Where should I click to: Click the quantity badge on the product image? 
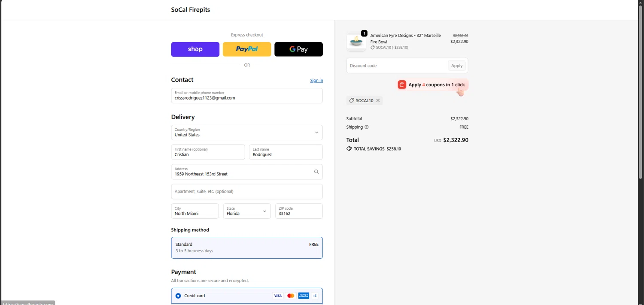click(364, 33)
